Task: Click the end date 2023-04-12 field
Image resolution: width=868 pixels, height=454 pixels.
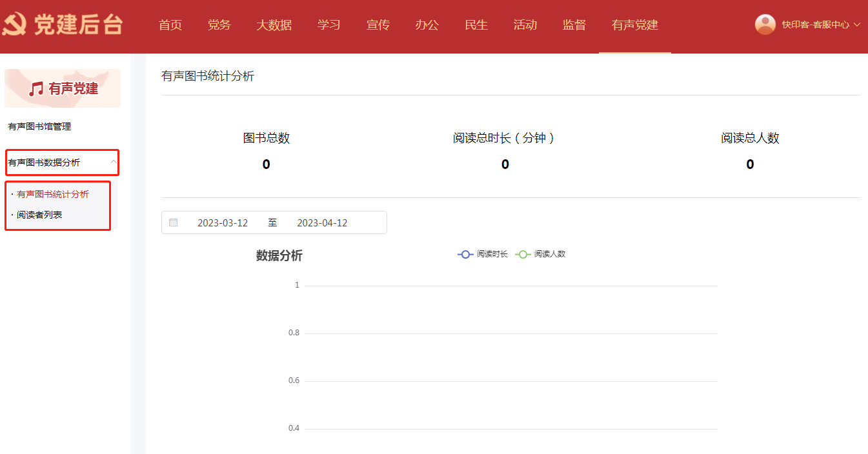Action: tap(322, 223)
